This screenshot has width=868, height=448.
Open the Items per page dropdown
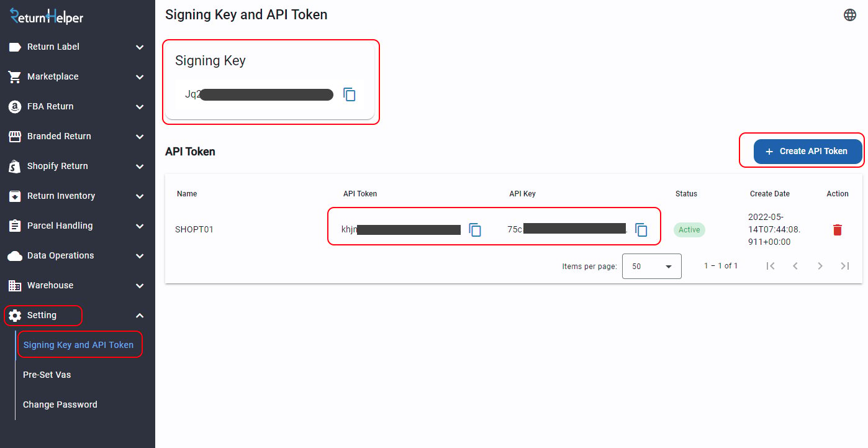[x=652, y=266]
